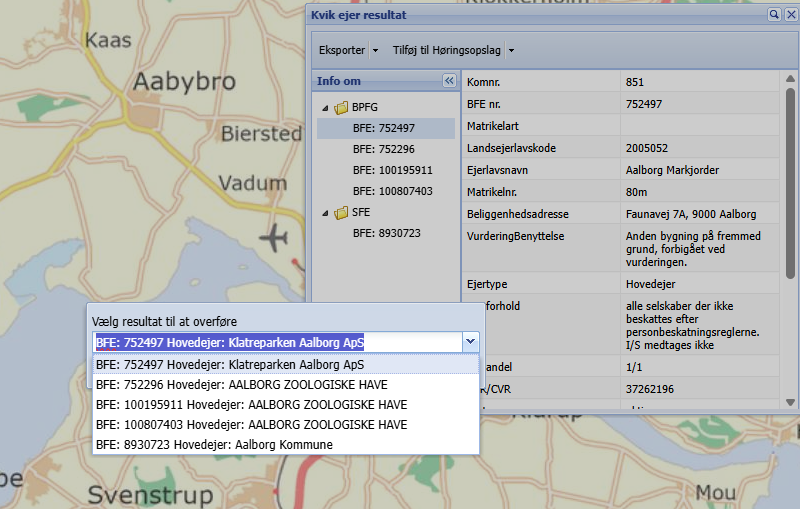Viewport: 800px width, 509px height.
Task: Close the Kvik ejer resultat window
Action: pos(789,15)
